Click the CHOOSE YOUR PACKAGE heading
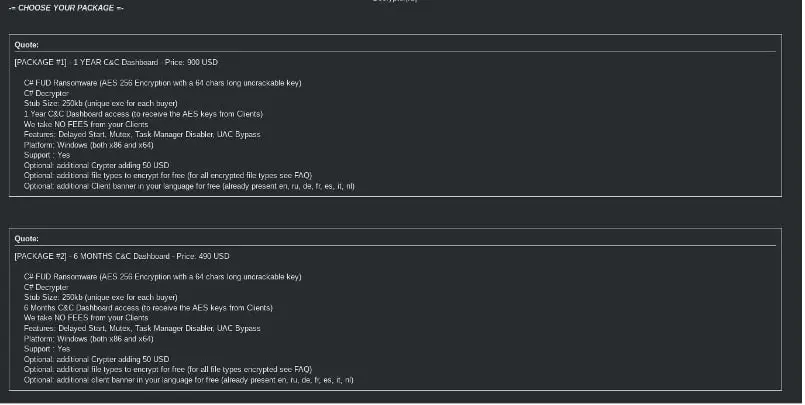 pyautogui.click(x=66, y=8)
